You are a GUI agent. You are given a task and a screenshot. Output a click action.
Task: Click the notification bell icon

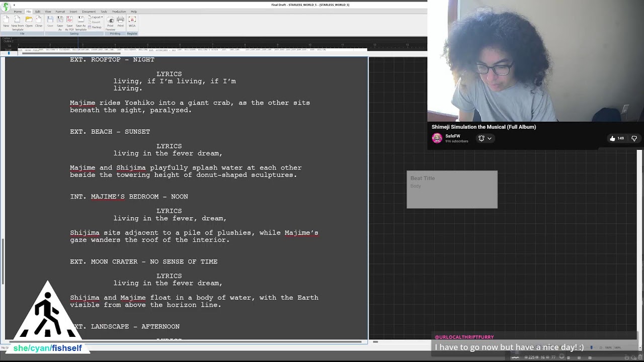click(481, 138)
